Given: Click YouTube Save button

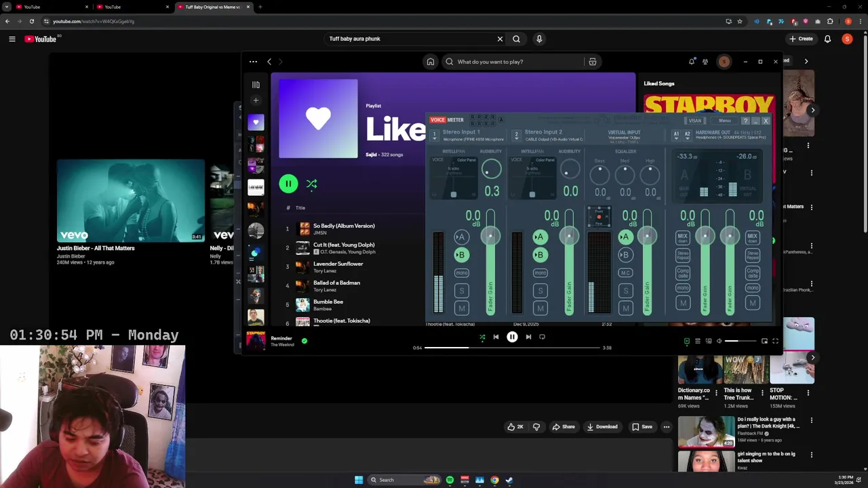Looking at the screenshot, I should coord(642,427).
